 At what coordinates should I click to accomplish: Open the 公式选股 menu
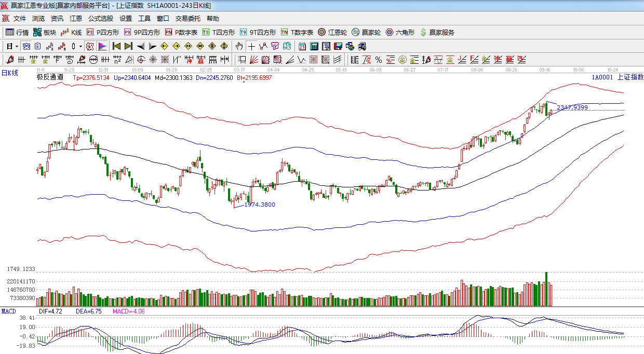coord(100,19)
